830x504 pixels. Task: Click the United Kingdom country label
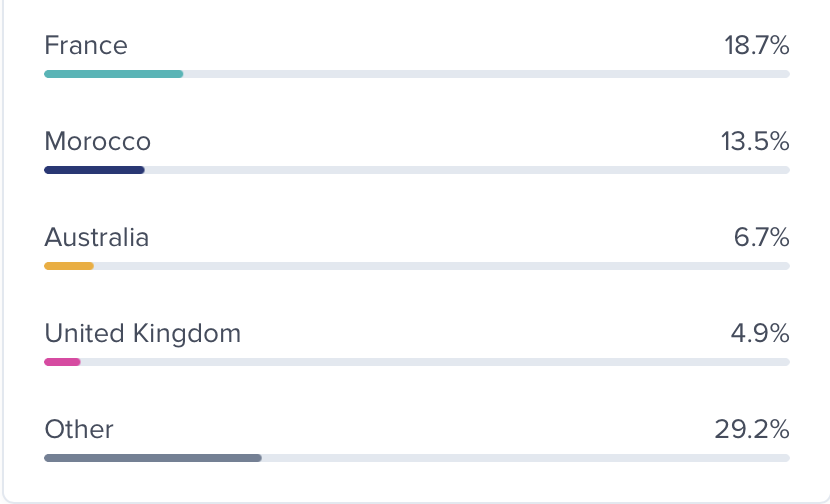[142, 334]
